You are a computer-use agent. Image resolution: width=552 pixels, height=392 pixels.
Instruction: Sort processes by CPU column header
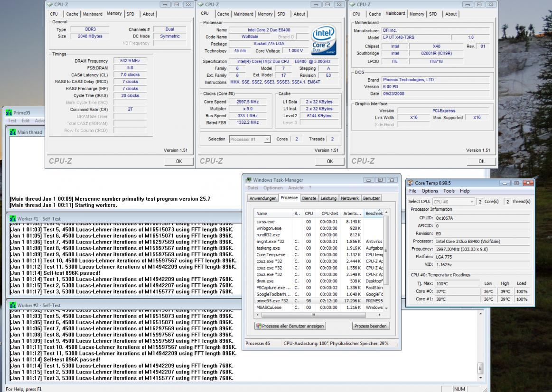pyautogui.click(x=309, y=213)
